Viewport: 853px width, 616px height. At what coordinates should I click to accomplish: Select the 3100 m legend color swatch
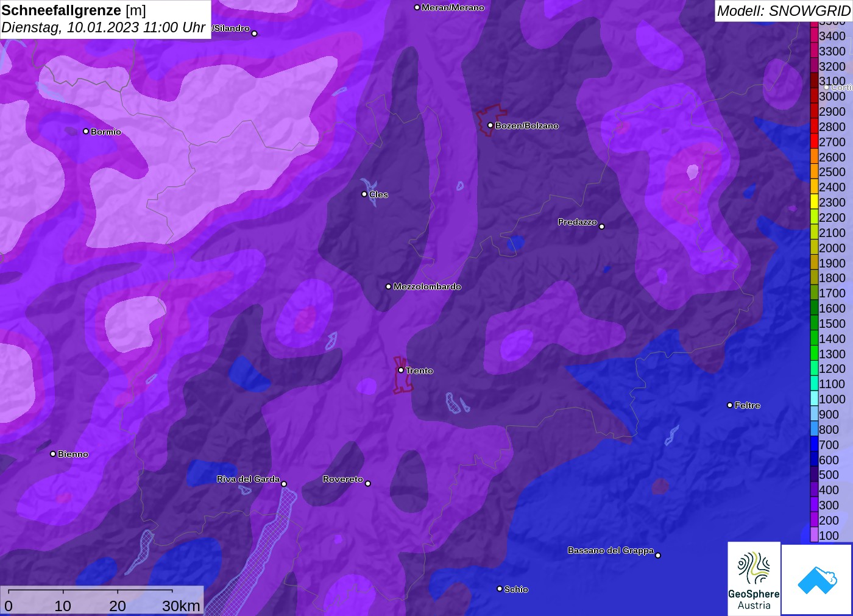point(814,81)
